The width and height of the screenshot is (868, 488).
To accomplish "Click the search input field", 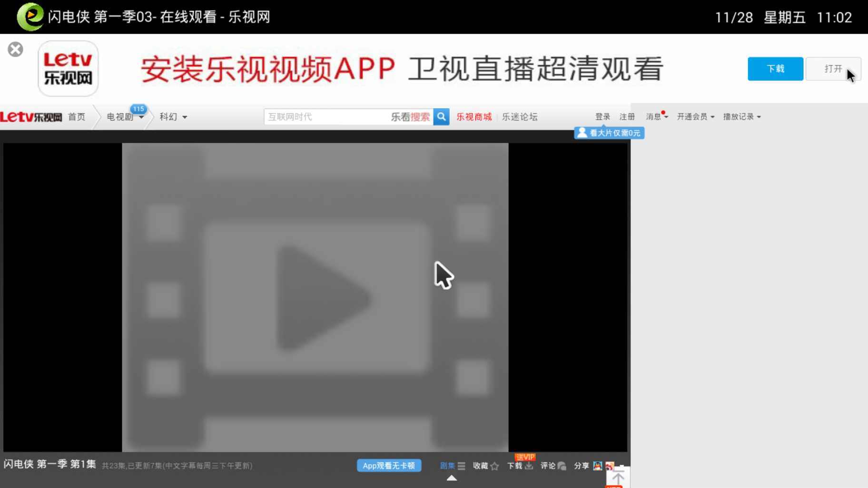I will click(326, 117).
